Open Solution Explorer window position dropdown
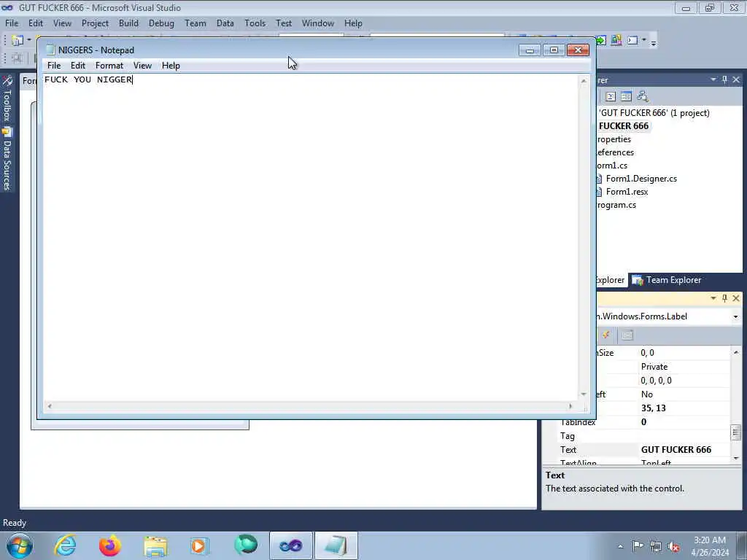This screenshot has height=560, width=747. point(713,79)
